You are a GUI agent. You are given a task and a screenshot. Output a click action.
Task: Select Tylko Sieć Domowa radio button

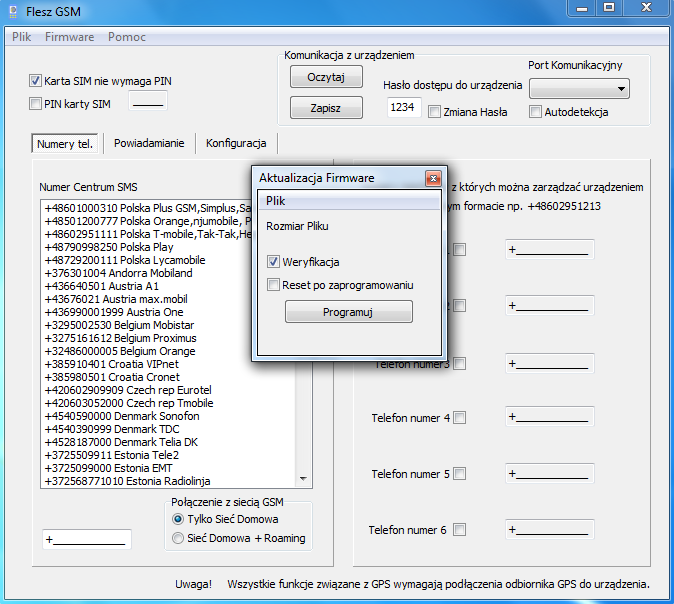(178, 519)
